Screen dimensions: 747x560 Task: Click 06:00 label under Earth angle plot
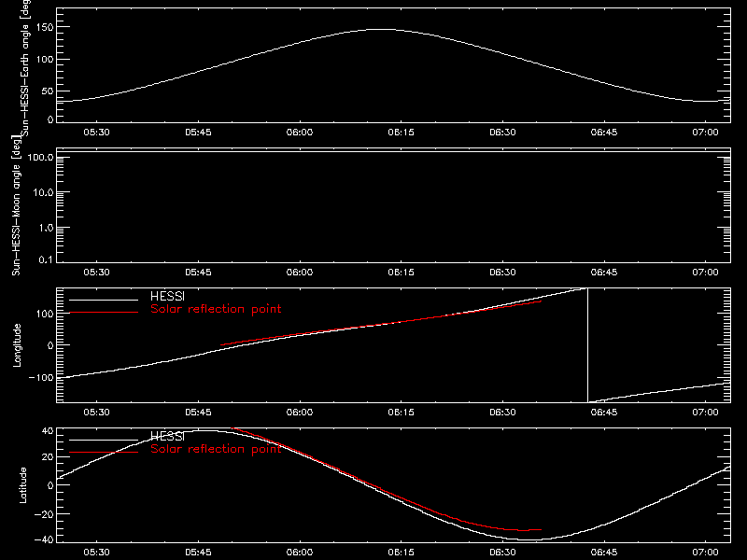pyautogui.click(x=300, y=133)
